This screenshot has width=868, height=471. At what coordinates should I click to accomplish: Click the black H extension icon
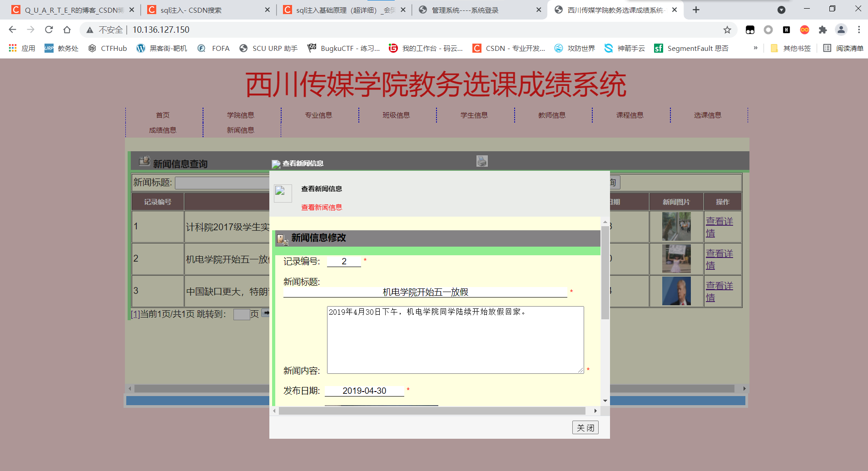coord(786,30)
